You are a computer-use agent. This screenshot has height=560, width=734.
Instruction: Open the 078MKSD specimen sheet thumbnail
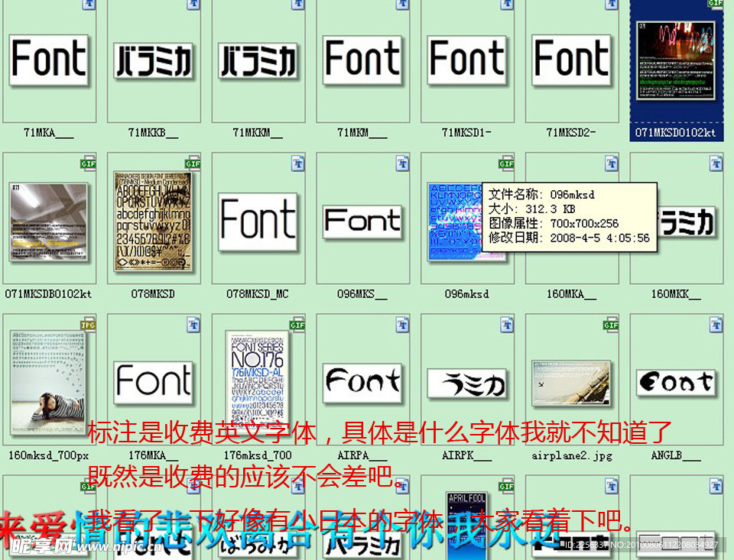pyautogui.click(x=153, y=222)
